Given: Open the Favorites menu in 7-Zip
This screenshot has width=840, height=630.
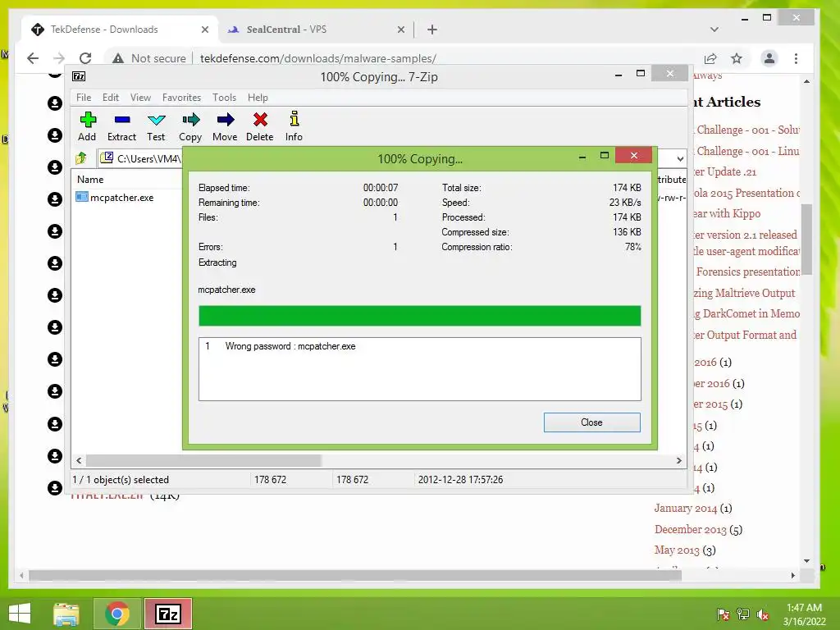Looking at the screenshot, I should click(x=181, y=97).
